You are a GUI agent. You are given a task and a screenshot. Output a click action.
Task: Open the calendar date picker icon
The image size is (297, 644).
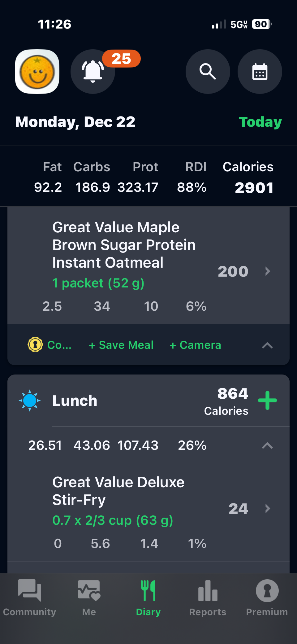tap(260, 72)
